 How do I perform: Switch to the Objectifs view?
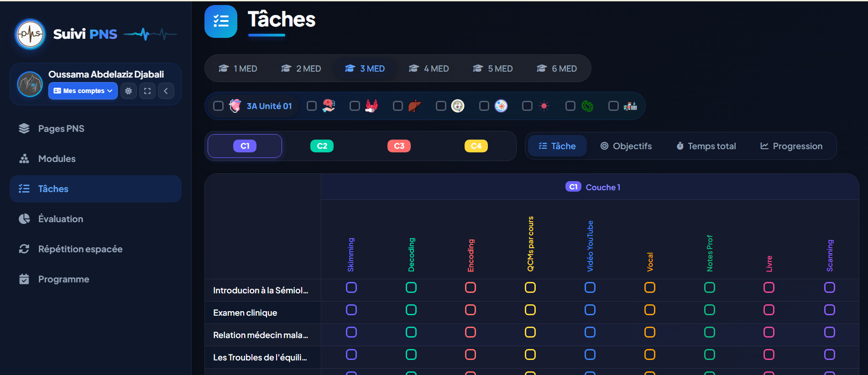(x=626, y=146)
